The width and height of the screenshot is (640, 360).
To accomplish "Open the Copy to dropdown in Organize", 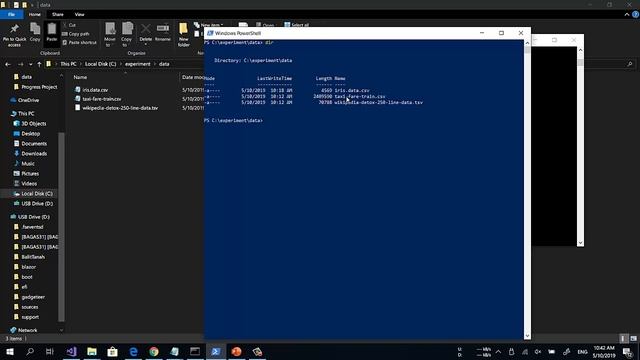I will (127, 35).
